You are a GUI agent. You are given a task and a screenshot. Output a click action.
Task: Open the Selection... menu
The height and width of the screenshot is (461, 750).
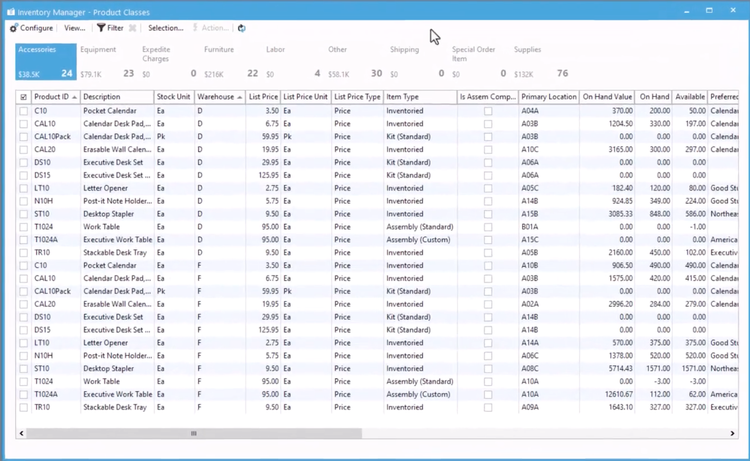click(x=165, y=28)
